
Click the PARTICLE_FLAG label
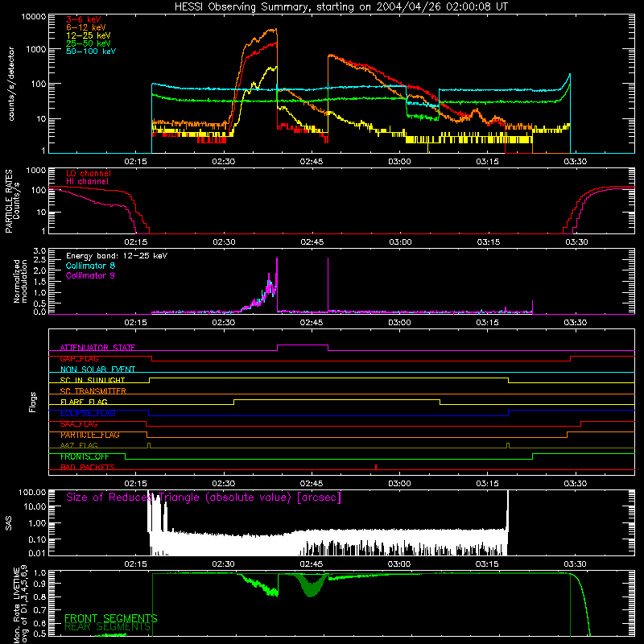coord(90,435)
